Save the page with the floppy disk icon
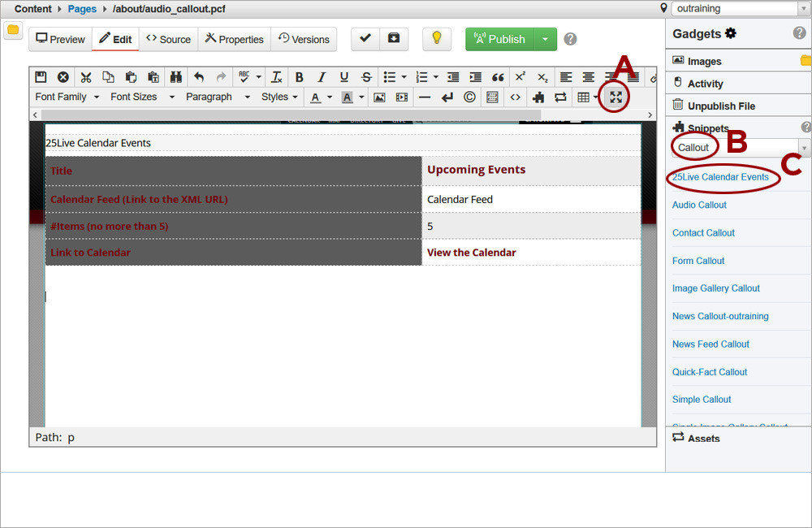Viewport: 812px width, 528px height. (41, 77)
